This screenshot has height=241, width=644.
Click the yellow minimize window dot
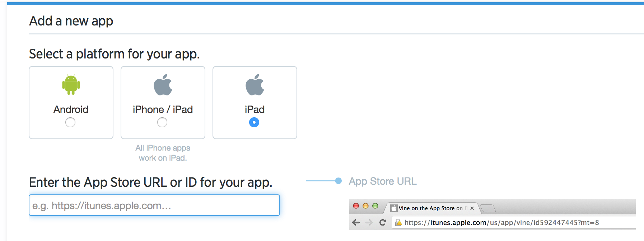(365, 206)
